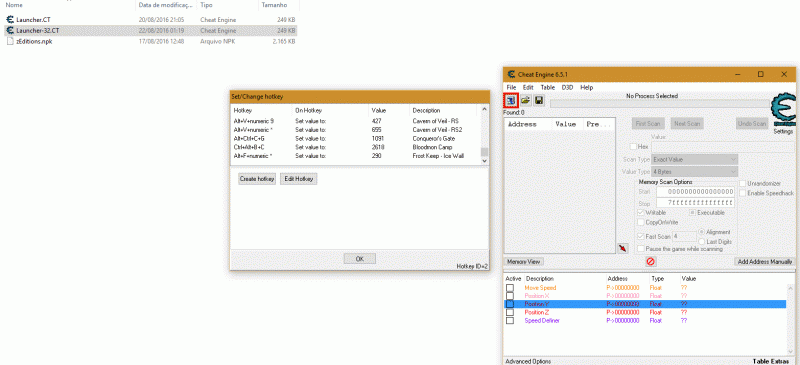Open Advanced Options in the status bar
800x365 pixels.
528,361
